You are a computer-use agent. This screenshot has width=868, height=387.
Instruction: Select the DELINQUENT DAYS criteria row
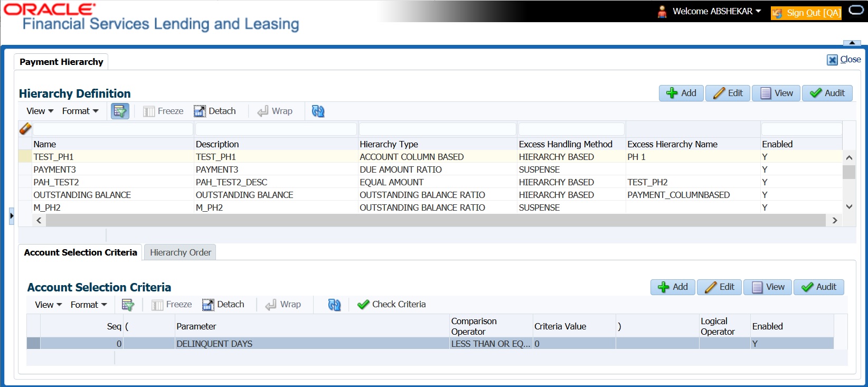(430, 344)
